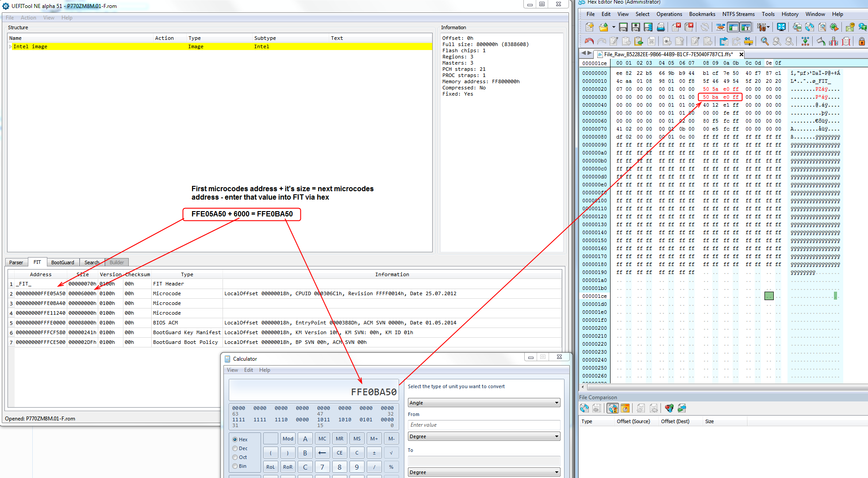868x478 pixels.
Task: Click the Full Screen monitor icon
Action: (x=781, y=27)
